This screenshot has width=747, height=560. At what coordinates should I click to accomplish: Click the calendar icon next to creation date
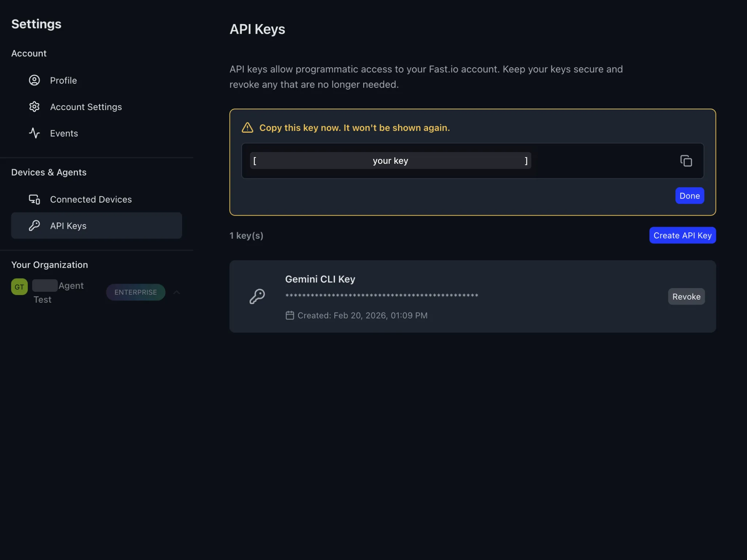coord(289,315)
